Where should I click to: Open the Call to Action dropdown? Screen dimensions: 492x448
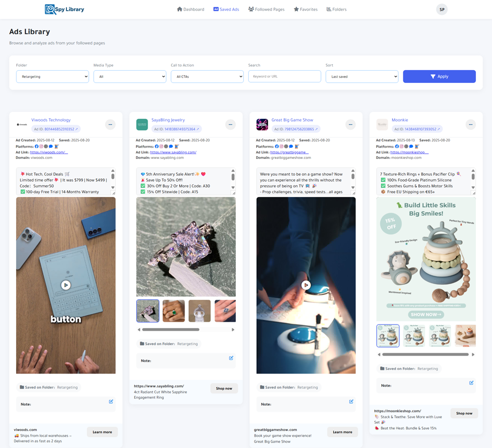tap(207, 77)
